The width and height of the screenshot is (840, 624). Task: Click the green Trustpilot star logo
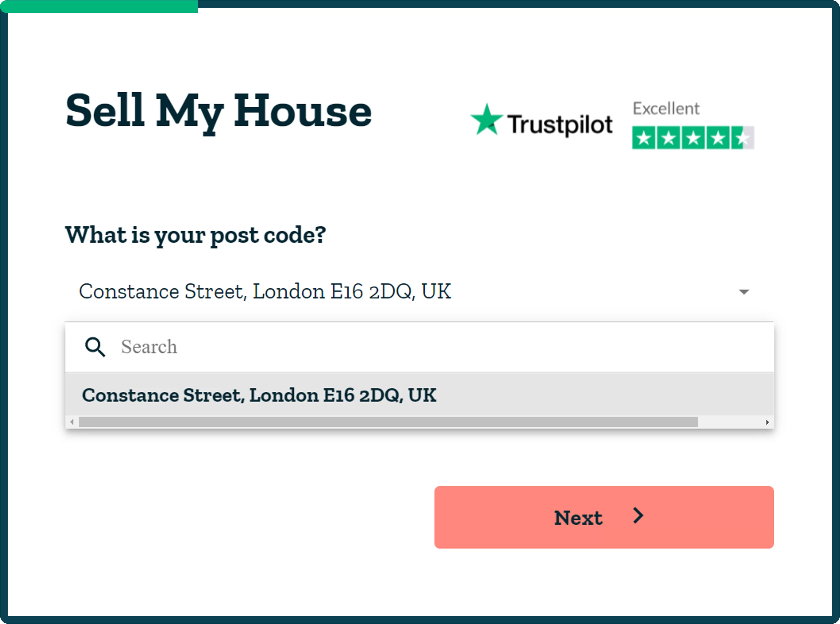[x=487, y=120]
